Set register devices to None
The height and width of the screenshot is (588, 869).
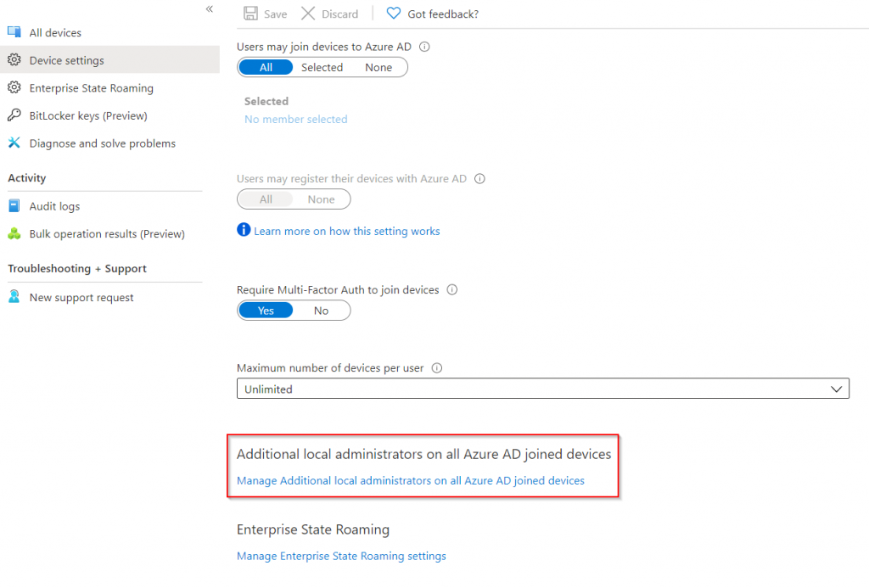click(x=322, y=199)
